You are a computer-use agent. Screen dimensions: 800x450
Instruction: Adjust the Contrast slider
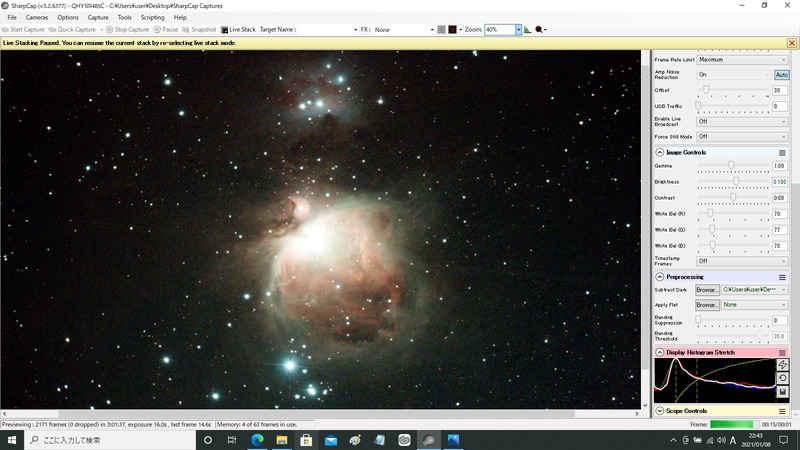pos(733,197)
